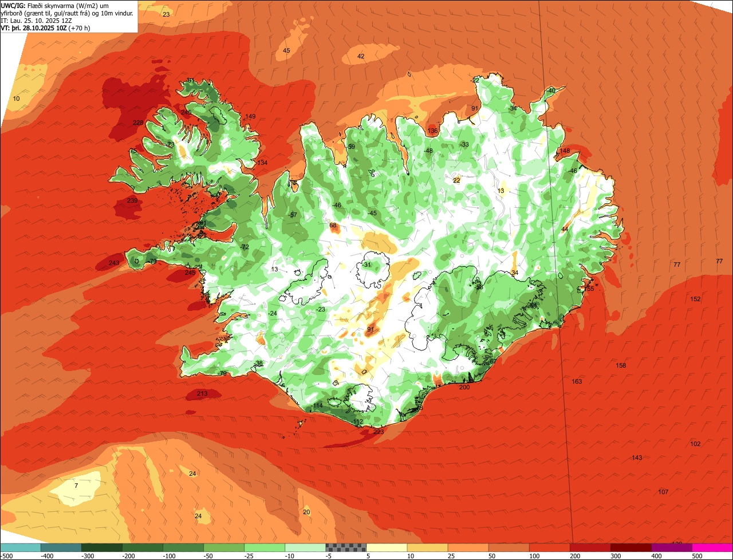The image size is (733, 560).
Task: Select the checkered -5 to 5 legend swatch
Action: 346,547
